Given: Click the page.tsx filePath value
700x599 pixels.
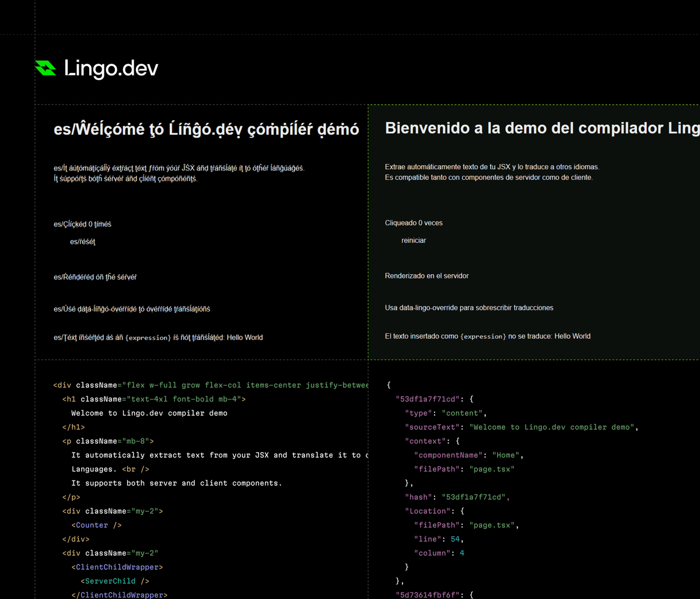Looking at the screenshot, I should point(492,469).
